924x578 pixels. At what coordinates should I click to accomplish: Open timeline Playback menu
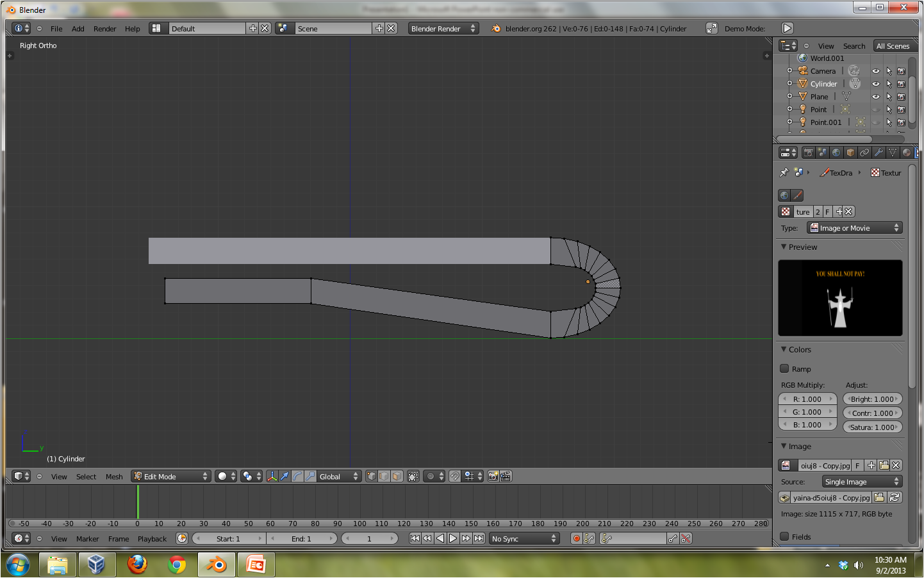[152, 539]
